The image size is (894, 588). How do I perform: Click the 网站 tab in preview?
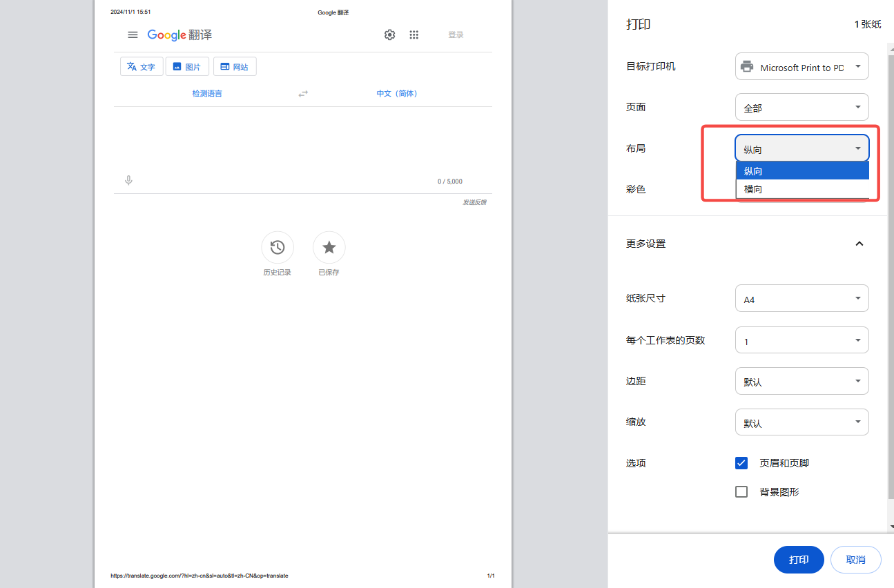(235, 67)
